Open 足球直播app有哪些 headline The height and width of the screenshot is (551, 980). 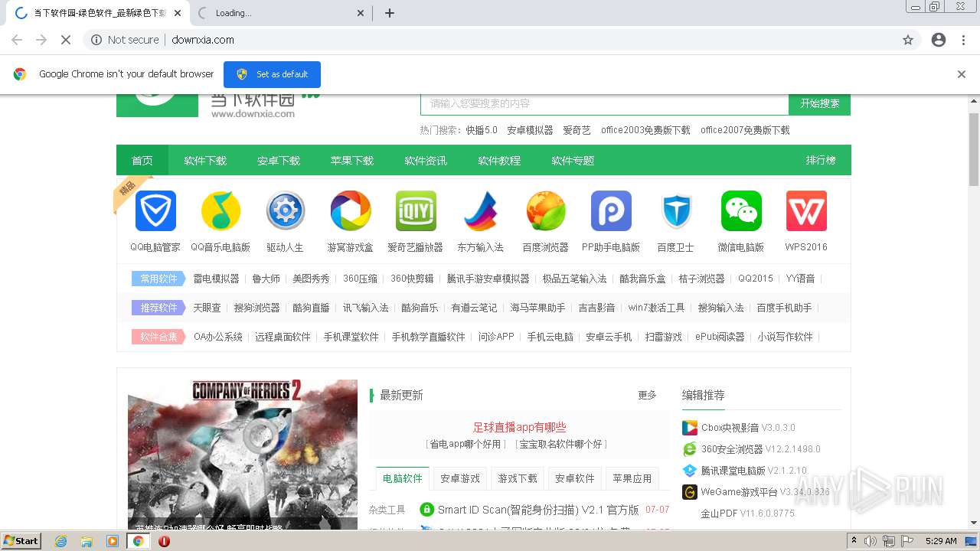pos(519,428)
